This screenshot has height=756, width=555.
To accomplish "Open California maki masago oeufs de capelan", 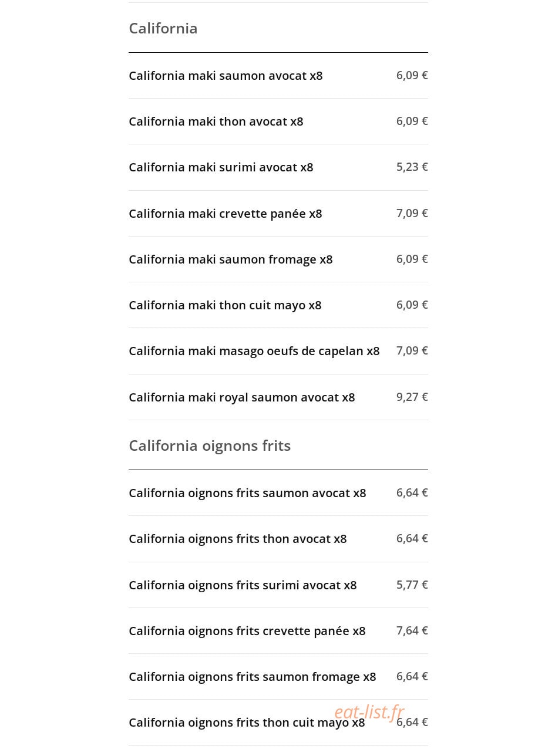I will pyautogui.click(x=278, y=351).
